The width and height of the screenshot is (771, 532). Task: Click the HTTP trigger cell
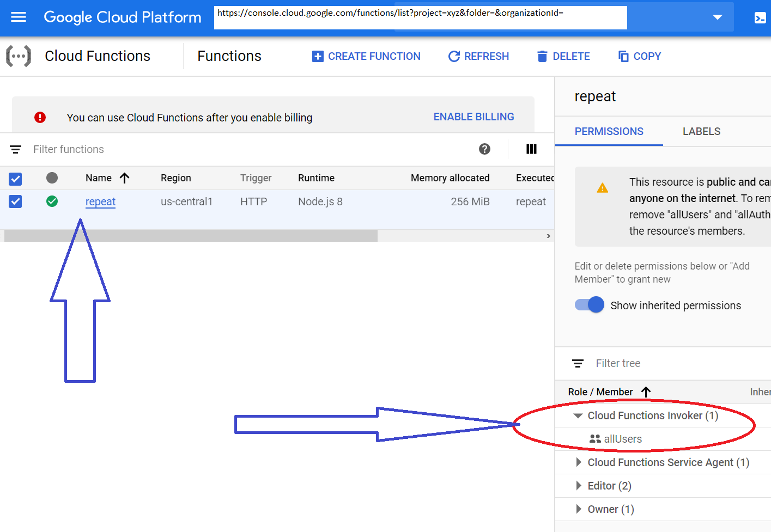click(253, 201)
